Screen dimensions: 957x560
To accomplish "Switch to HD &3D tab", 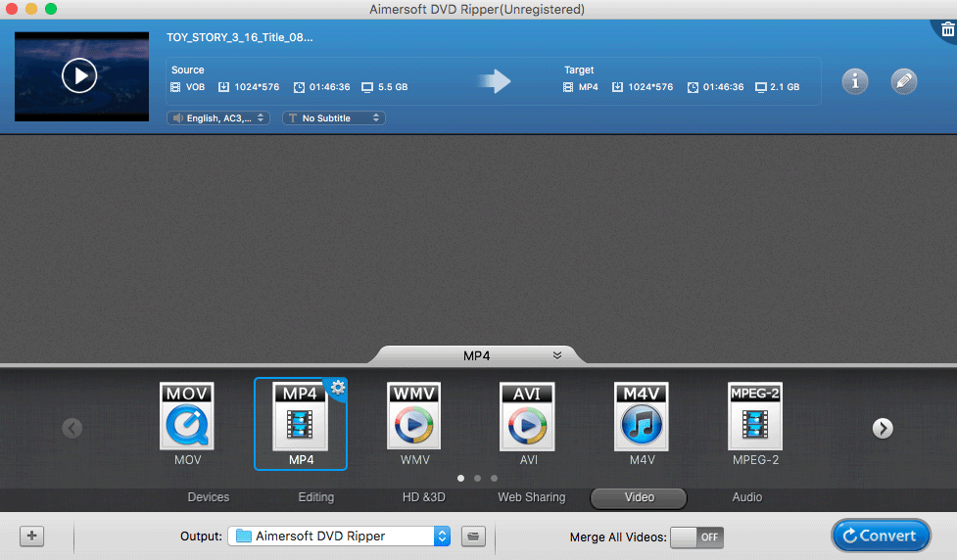I will point(423,497).
